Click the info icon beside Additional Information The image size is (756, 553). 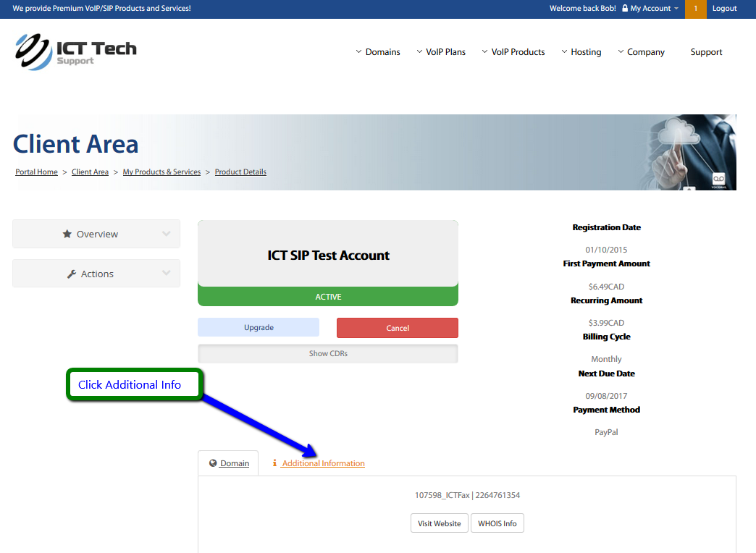[274, 463]
